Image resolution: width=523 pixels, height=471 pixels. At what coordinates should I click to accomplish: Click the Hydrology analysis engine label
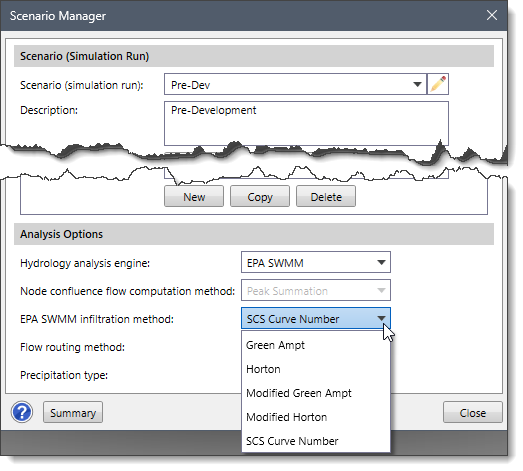pos(85,263)
